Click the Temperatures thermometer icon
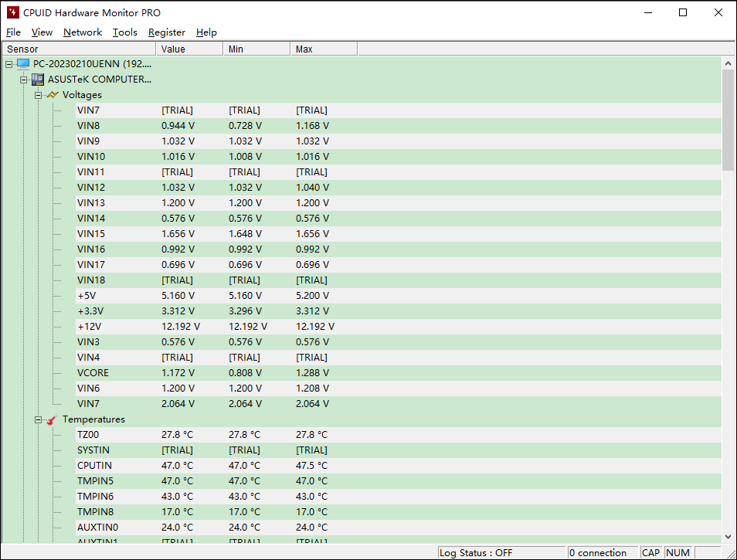The width and height of the screenshot is (737, 560). 53,419
